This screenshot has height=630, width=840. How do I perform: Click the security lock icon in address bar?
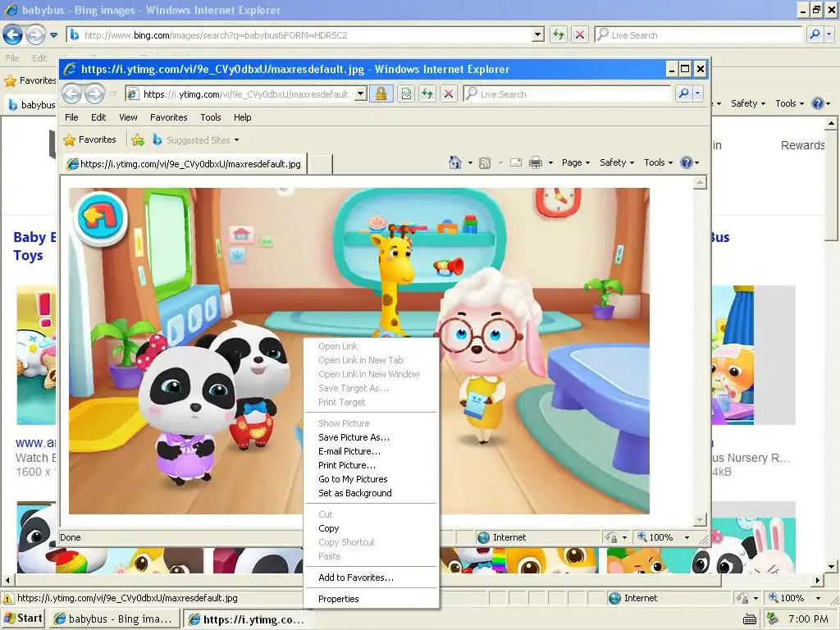(381, 94)
